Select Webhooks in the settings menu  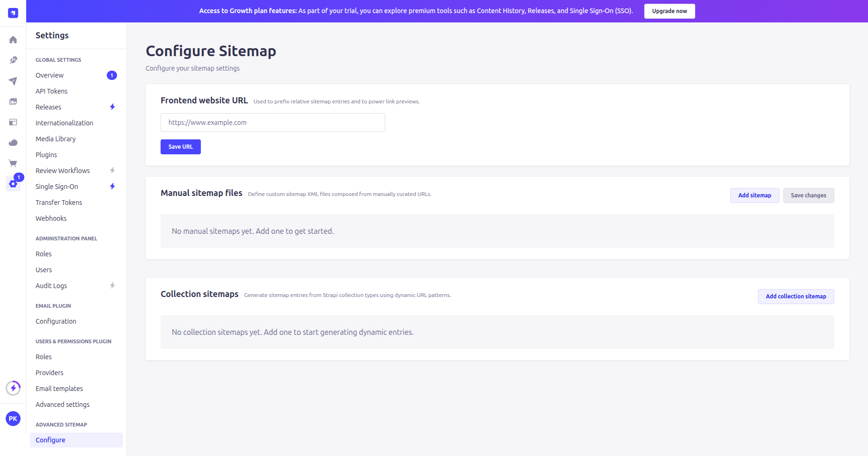[51, 218]
